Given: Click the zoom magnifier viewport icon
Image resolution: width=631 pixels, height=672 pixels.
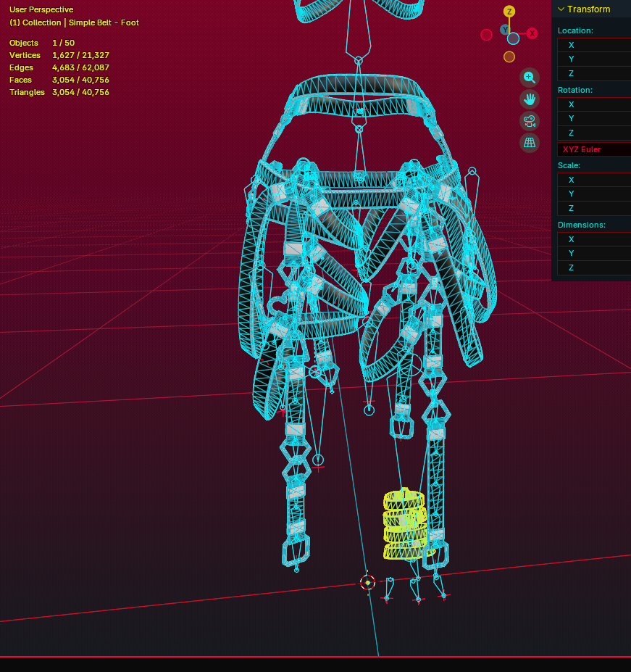Looking at the screenshot, I should click(530, 78).
